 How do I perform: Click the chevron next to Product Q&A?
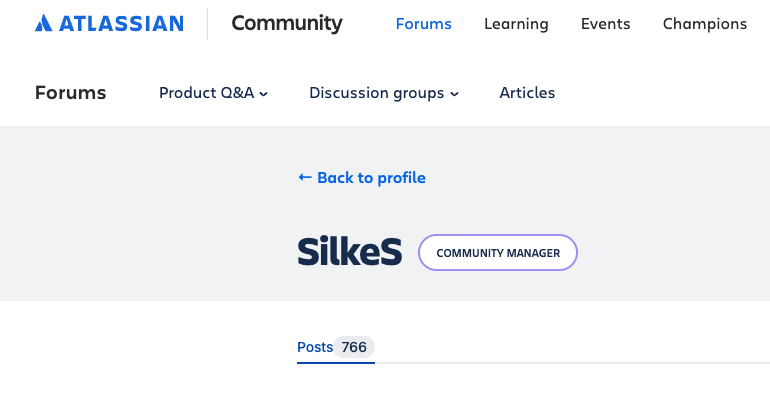tap(264, 94)
